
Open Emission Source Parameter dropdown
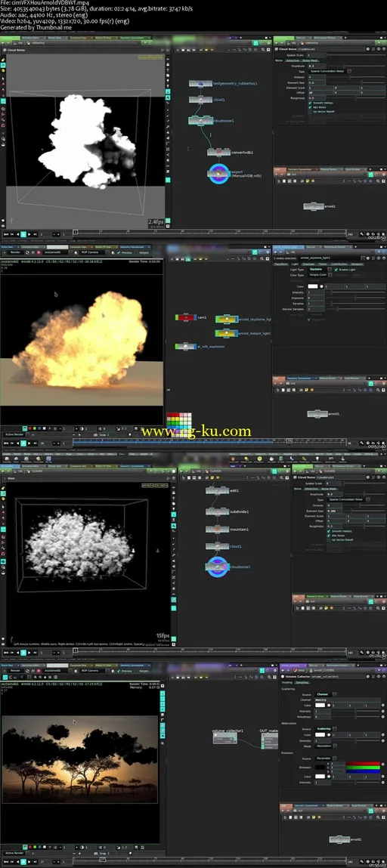[x=324, y=758]
